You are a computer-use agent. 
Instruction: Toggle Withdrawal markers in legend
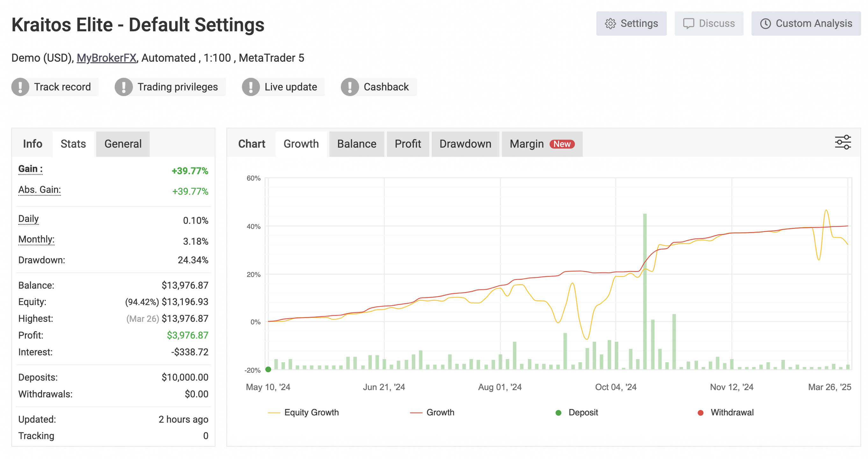732,412
